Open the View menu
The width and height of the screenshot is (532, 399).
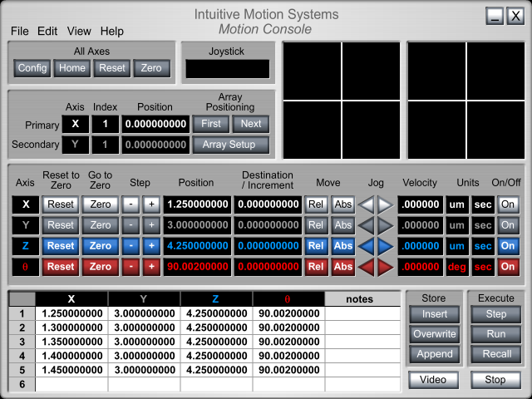pos(79,31)
